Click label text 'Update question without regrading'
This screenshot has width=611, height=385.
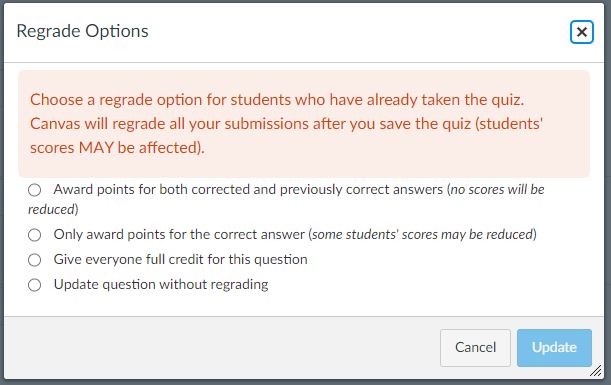[x=161, y=284]
